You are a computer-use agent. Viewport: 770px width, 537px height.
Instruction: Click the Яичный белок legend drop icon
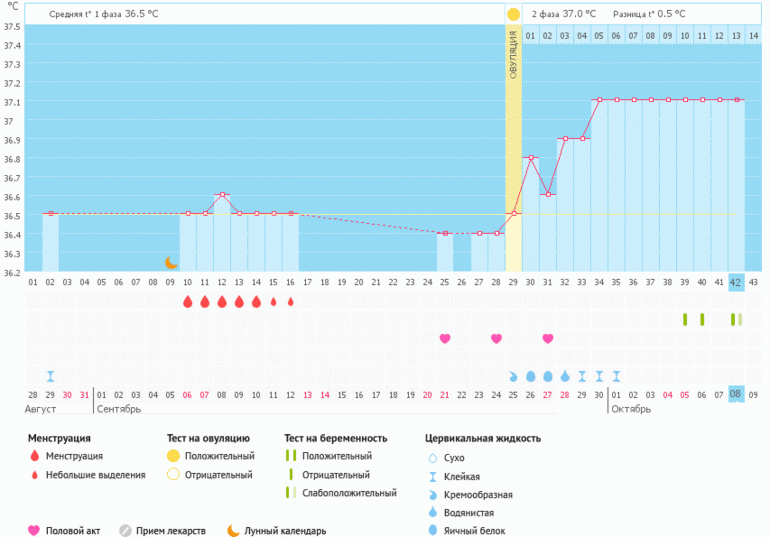coord(432,530)
